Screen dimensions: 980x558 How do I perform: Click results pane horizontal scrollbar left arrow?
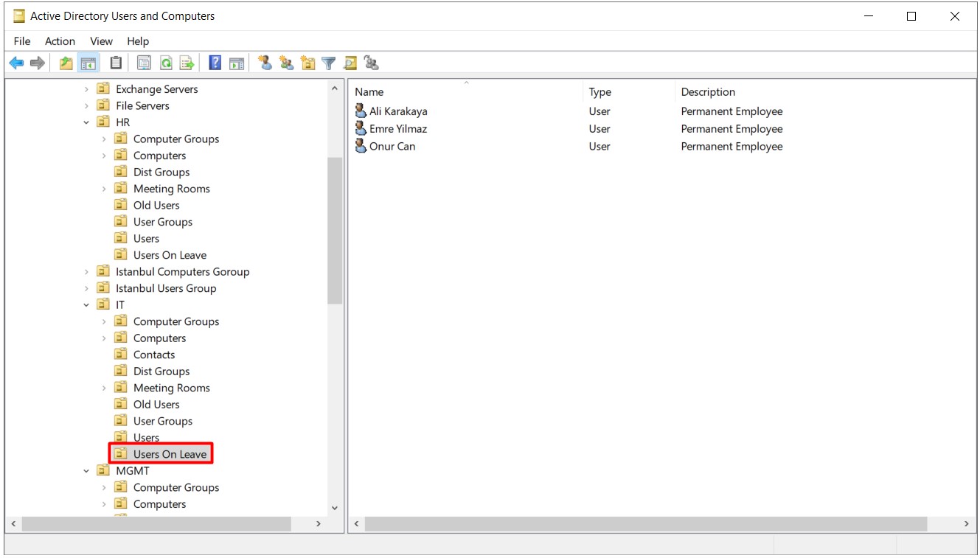pos(356,523)
